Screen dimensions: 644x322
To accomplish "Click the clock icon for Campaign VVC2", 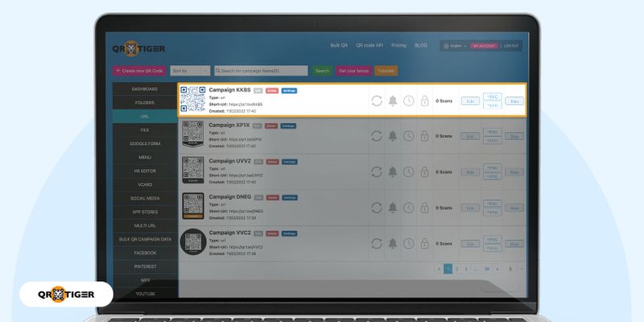I will click(408, 244).
